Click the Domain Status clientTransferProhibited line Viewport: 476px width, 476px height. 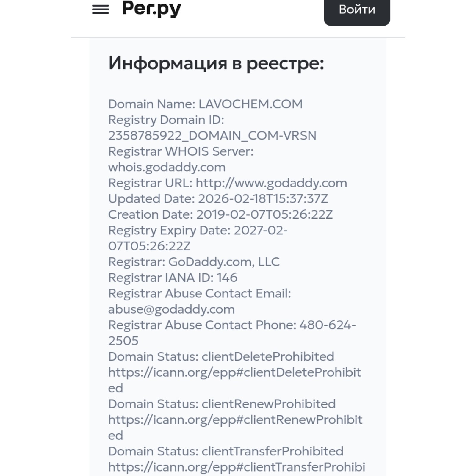click(226, 451)
